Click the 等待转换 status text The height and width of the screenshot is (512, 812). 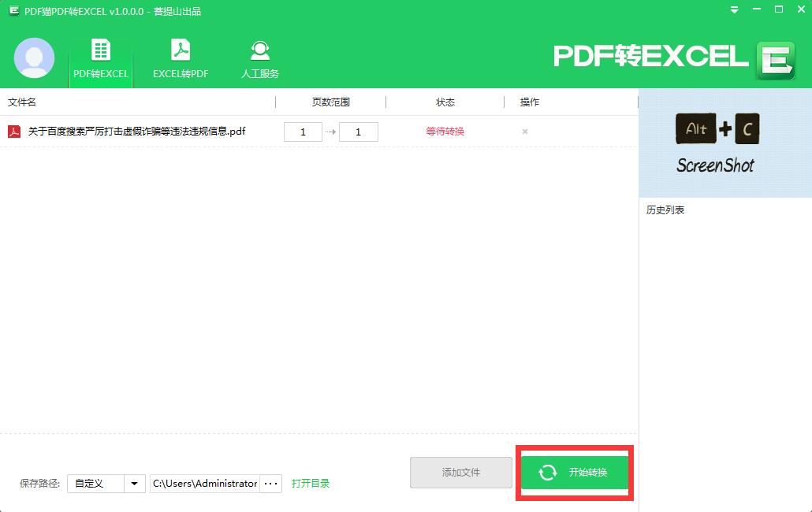coord(445,132)
